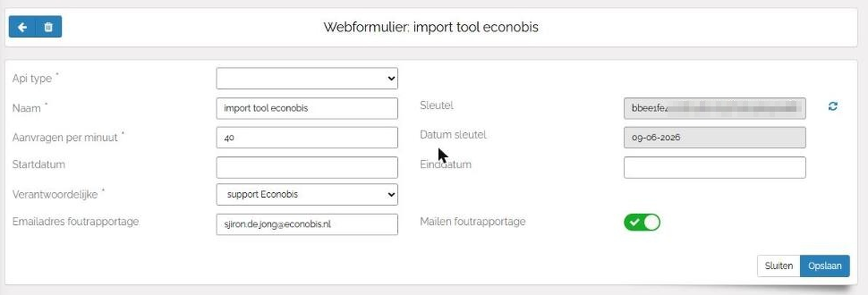This screenshot has width=868, height=295.
Task: Click the Mailen foutrapportage label
Action: pyautogui.click(x=472, y=222)
